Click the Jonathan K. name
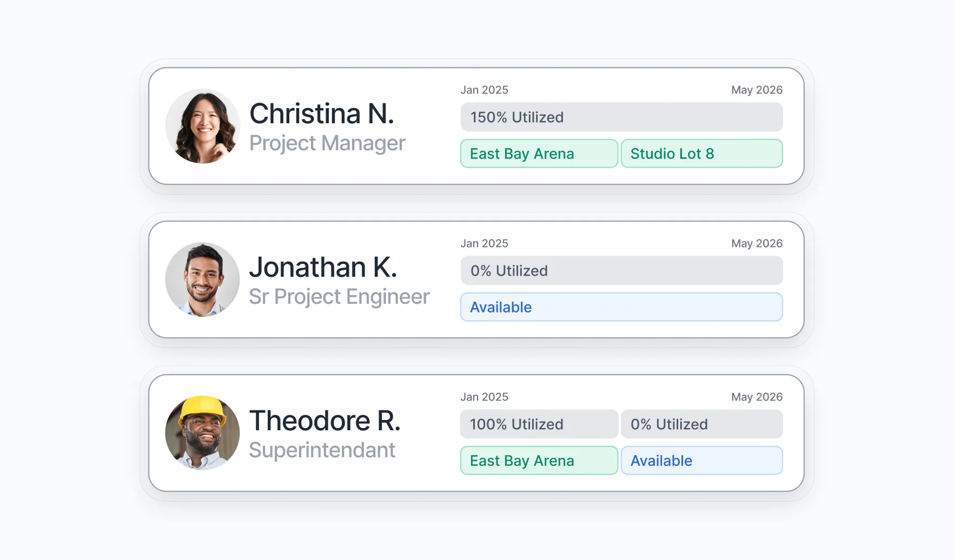 tap(323, 267)
